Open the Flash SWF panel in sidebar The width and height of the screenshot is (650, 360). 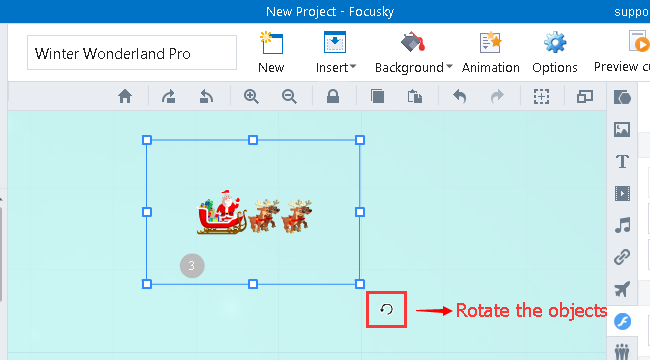[x=622, y=321]
